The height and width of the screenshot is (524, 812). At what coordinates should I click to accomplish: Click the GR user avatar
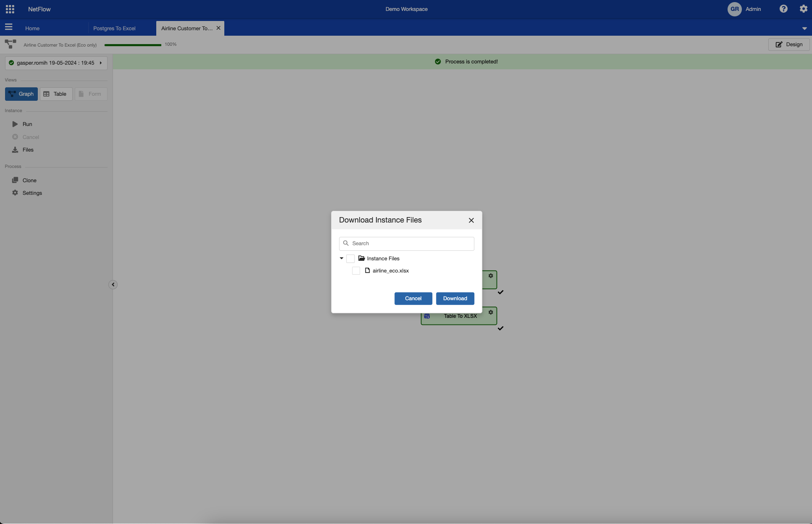coord(734,9)
